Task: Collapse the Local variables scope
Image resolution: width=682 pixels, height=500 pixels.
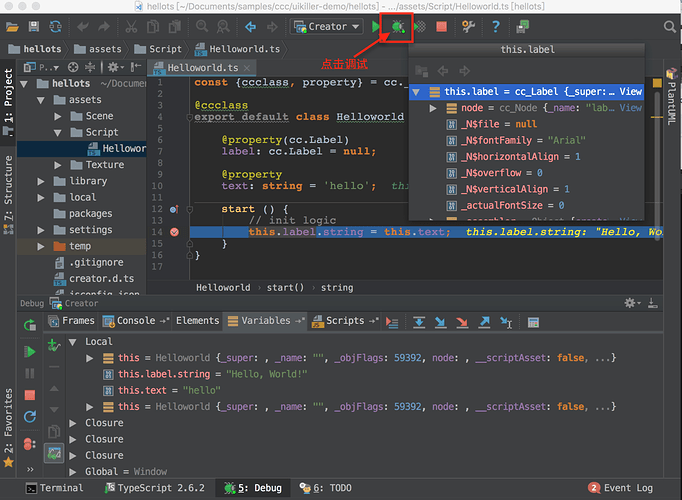Action: click(x=74, y=341)
